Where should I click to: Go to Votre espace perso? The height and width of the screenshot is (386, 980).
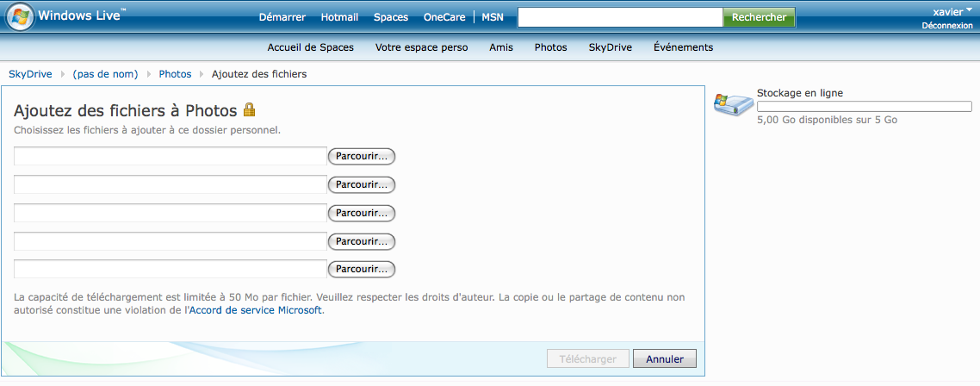[x=421, y=47]
